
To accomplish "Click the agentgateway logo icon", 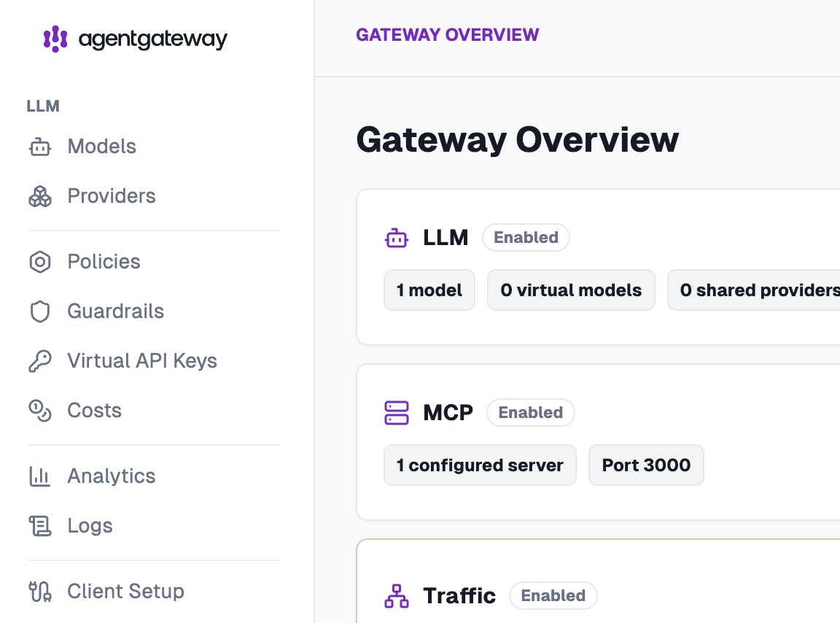I will click(55, 39).
